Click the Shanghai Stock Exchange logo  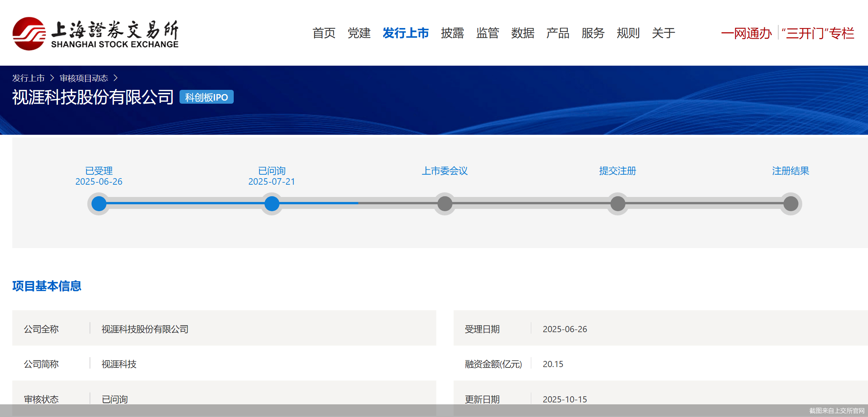tap(95, 34)
